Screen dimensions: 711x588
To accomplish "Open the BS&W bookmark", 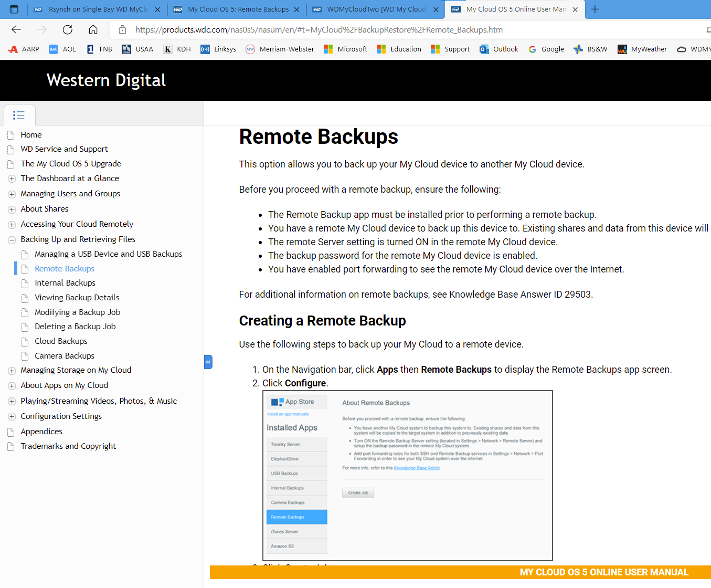I will click(590, 49).
